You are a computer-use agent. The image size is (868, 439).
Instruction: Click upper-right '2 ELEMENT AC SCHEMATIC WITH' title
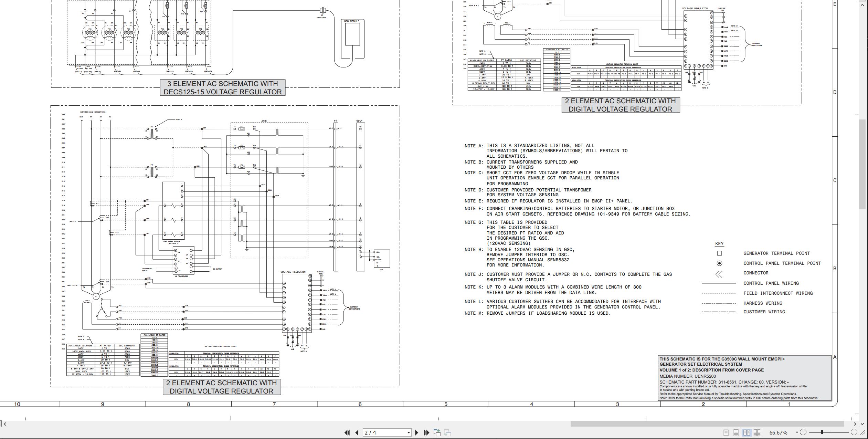(621, 105)
